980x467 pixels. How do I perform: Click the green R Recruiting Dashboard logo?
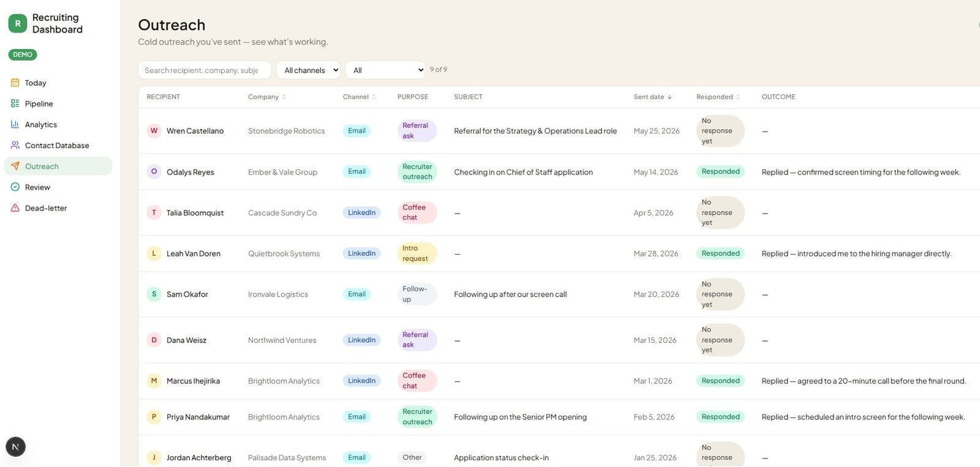pyautogui.click(x=18, y=23)
